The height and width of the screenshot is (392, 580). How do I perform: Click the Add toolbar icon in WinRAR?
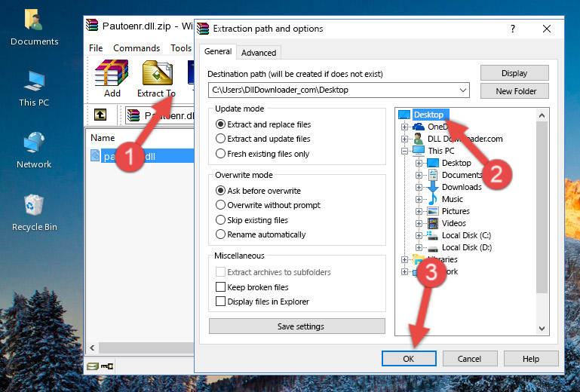coord(112,78)
